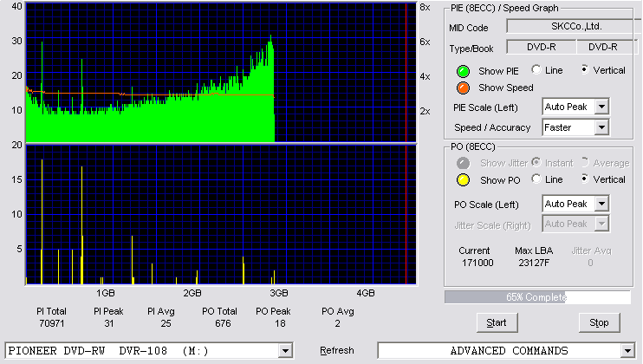The height and width of the screenshot is (364, 643).
Task: Open Jitter Scale (Right) dropdown
Action: pos(601,224)
